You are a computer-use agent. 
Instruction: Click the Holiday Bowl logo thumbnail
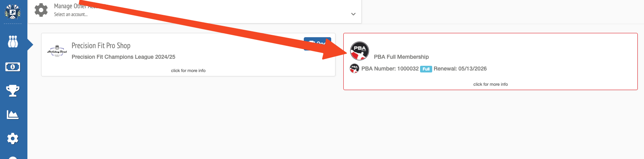[57, 51]
